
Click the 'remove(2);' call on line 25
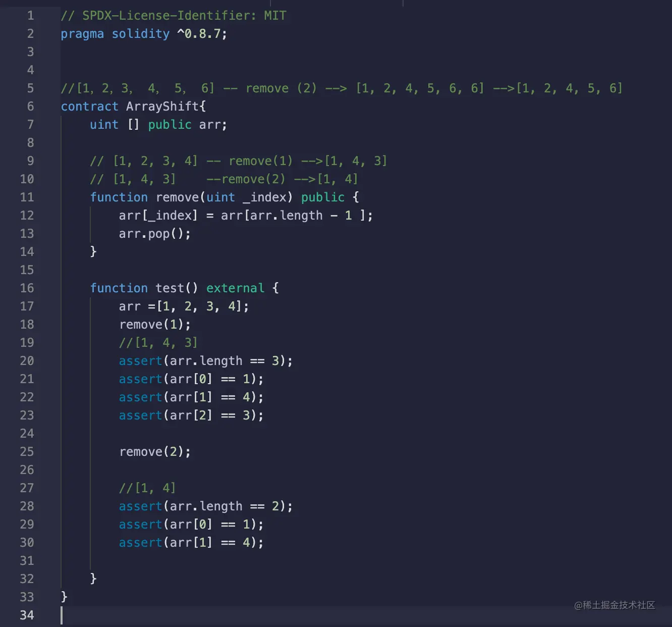coord(155,452)
